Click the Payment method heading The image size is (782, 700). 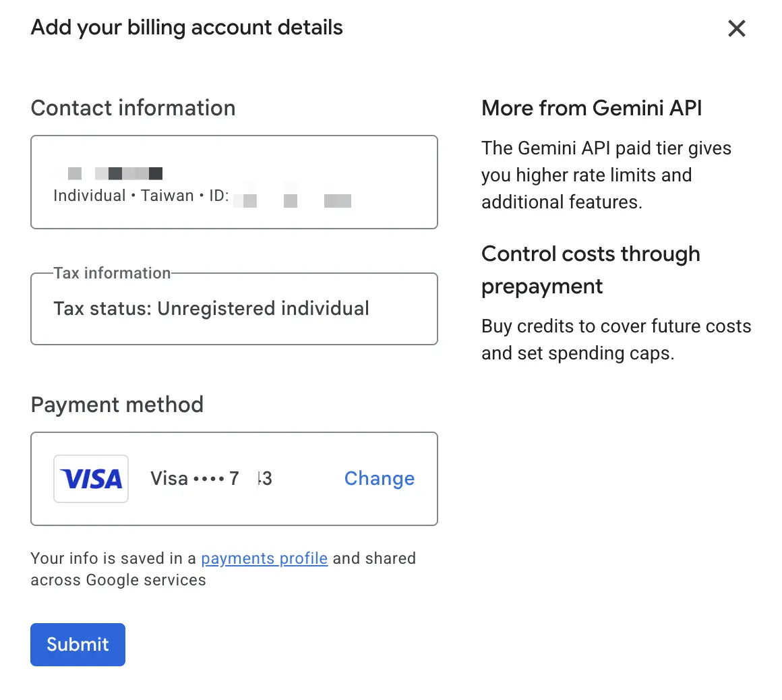tap(117, 404)
